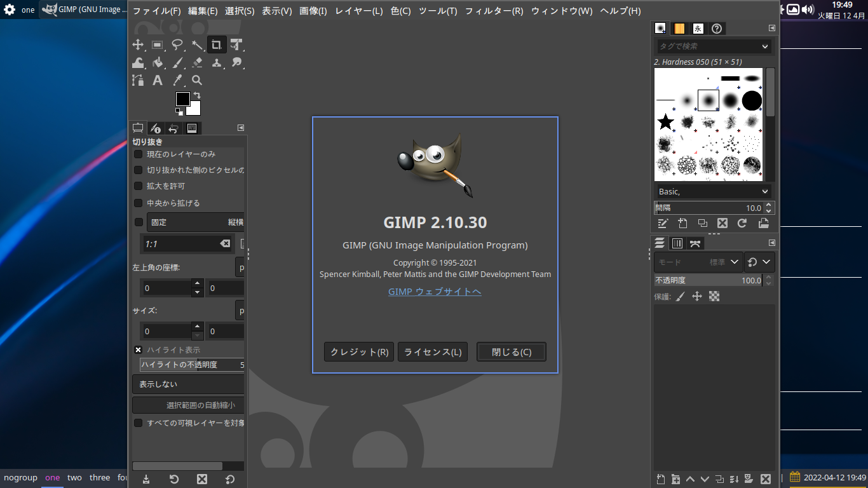
Task: Toggle the 固定 aspect ratio checkbox
Action: pos(139,222)
